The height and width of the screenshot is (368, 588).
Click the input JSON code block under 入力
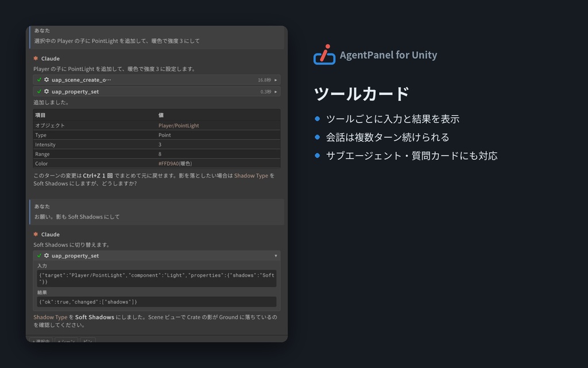click(x=157, y=278)
